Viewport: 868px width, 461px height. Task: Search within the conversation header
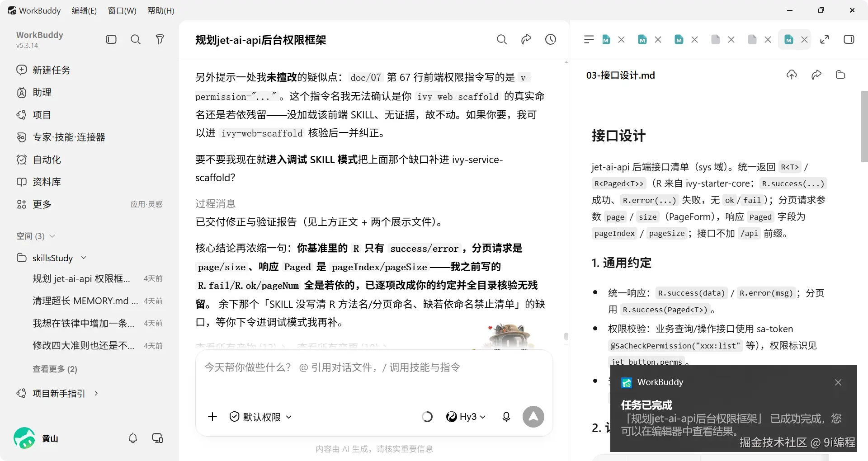click(x=502, y=40)
